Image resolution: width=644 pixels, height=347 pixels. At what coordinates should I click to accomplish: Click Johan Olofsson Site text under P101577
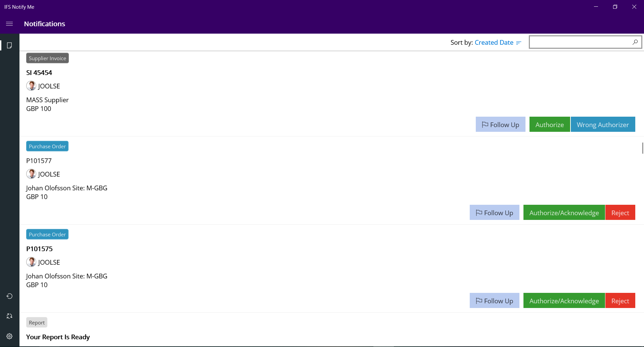pos(67,188)
